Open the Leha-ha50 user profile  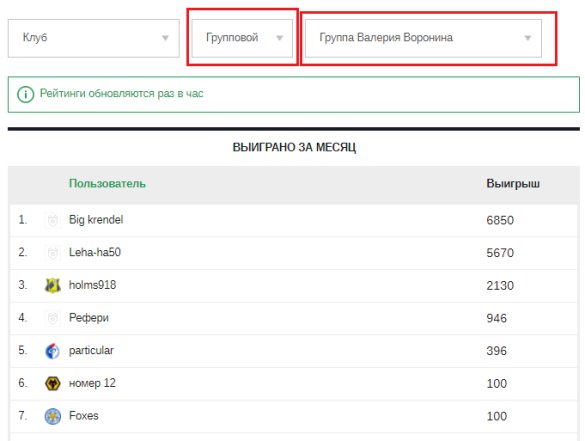click(95, 252)
